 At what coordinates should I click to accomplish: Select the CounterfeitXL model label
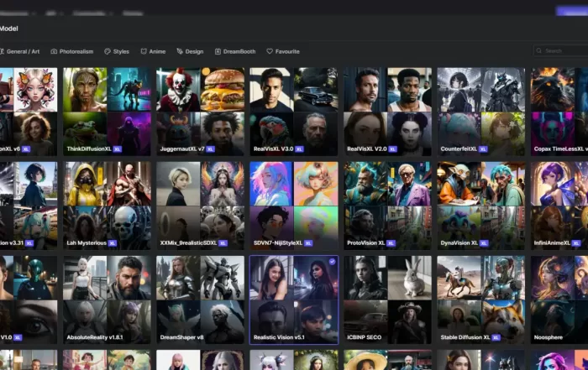tap(459, 149)
